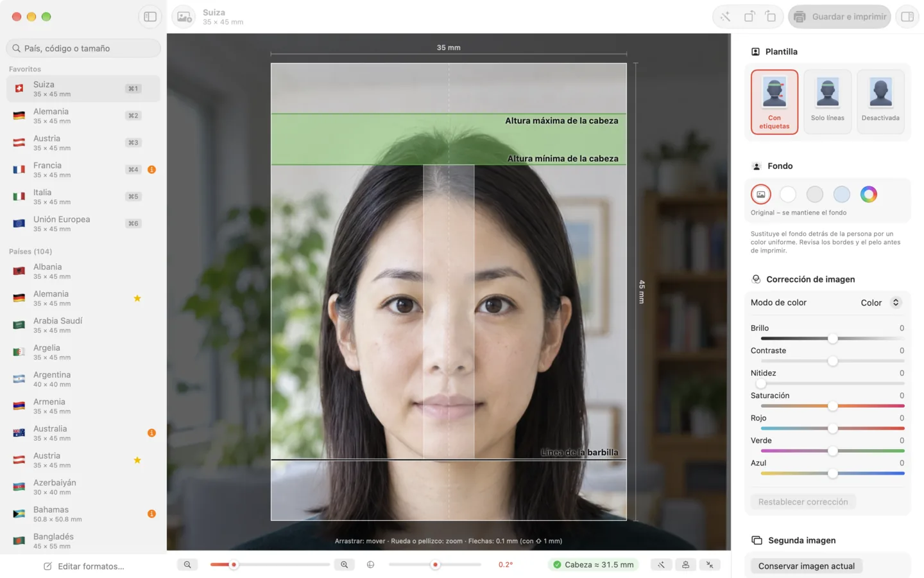Image resolution: width=924 pixels, height=578 pixels.
Task: Toggle the left sidebar panel icon
Action: (150, 17)
